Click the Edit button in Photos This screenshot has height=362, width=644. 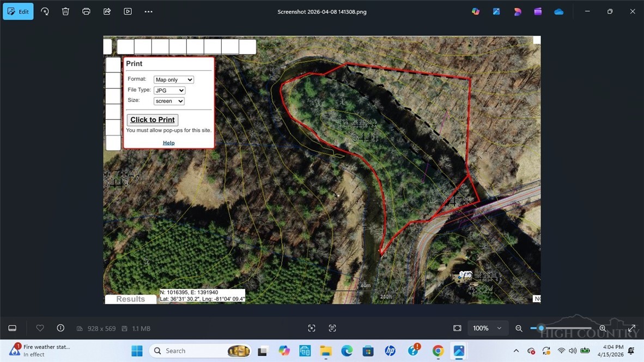[18, 11]
